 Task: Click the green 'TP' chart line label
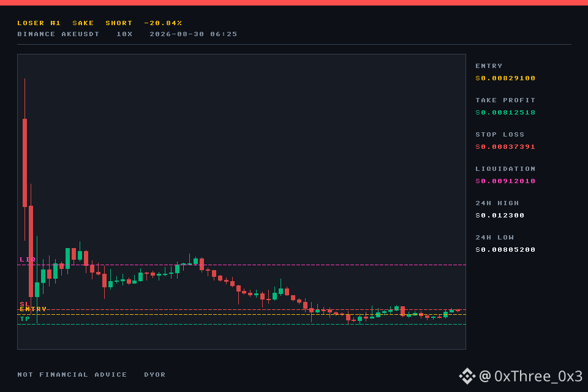25,319
